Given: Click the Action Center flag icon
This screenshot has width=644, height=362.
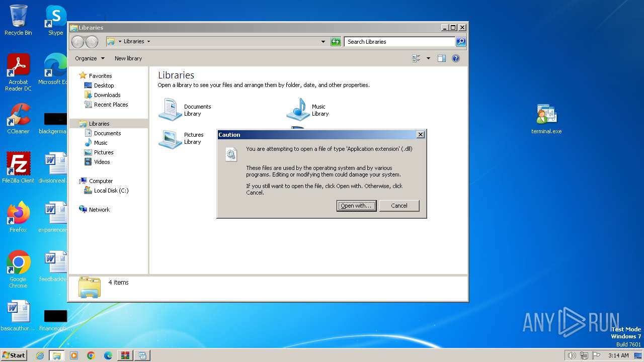Looking at the screenshot, I should pos(596,355).
